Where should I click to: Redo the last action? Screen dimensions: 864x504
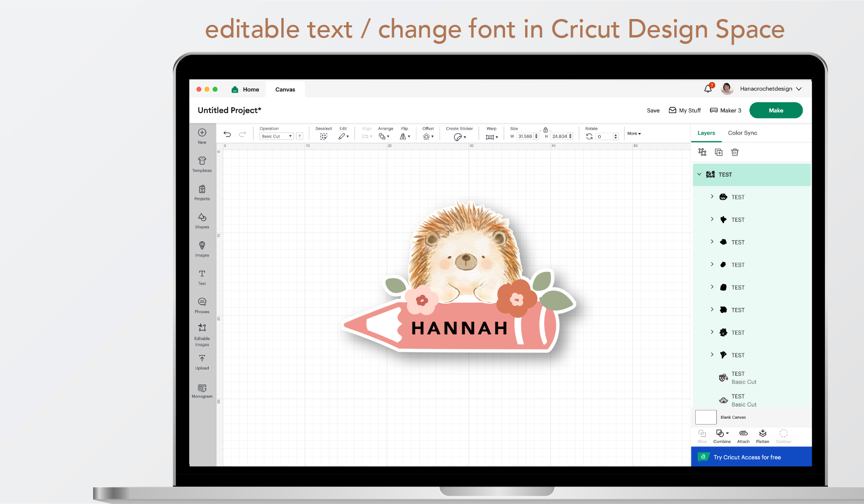(242, 134)
